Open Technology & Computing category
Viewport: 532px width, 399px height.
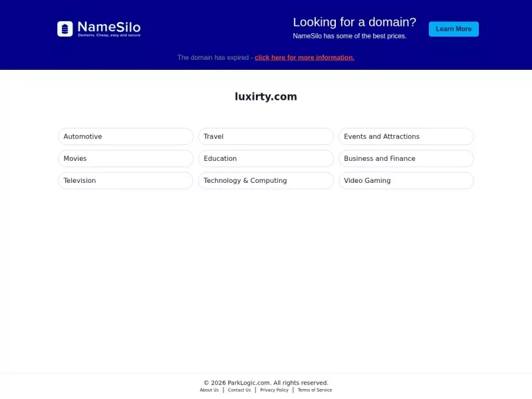coord(265,180)
